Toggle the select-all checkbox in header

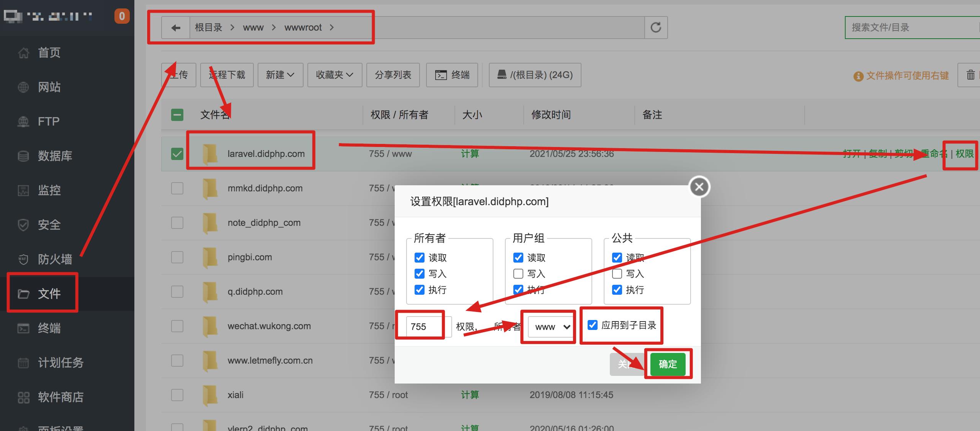click(x=177, y=115)
